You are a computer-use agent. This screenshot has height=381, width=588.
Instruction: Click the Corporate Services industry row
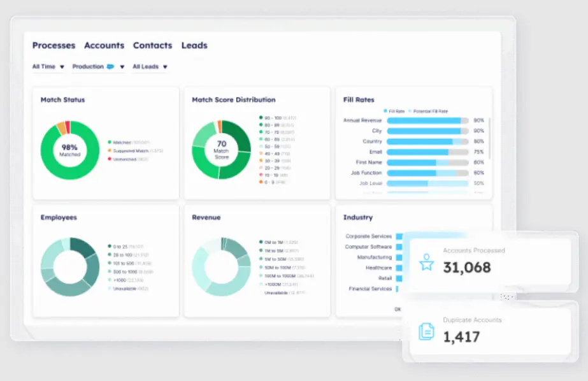[374, 236]
